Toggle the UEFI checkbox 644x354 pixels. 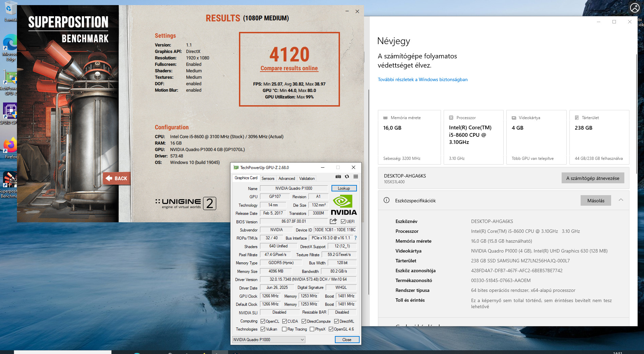tap(343, 222)
